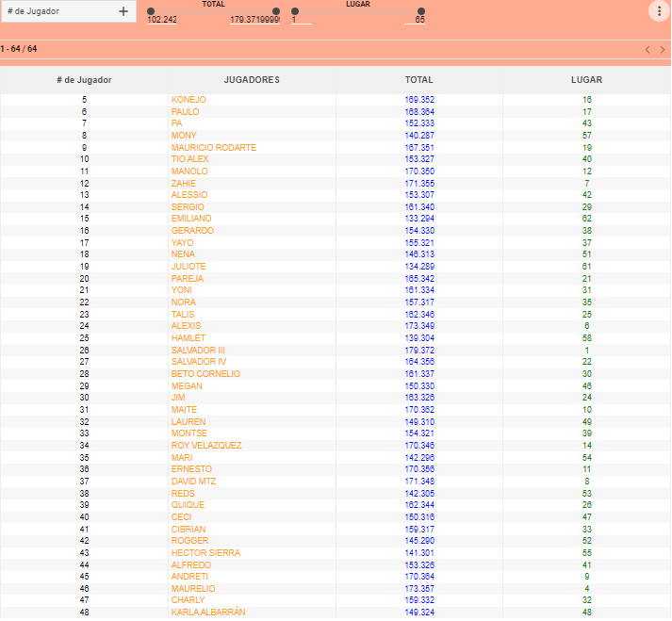Click TOTAL slider minimum handle

(x=151, y=11)
